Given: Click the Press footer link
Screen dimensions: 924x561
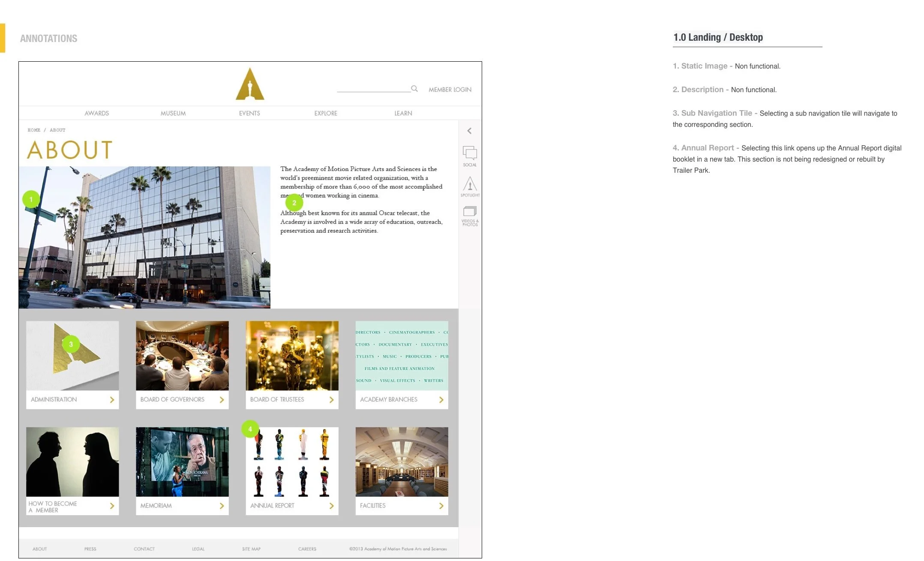Looking at the screenshot, I should pyautogui.click(x=90, y=549).
